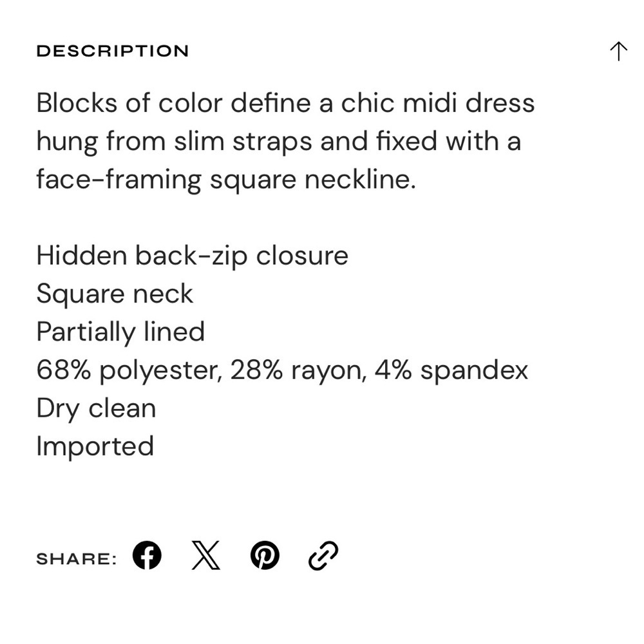644x644 pixels.
Task: Select the 'Blocks of color define' line
Action: (x=285, y=102)
